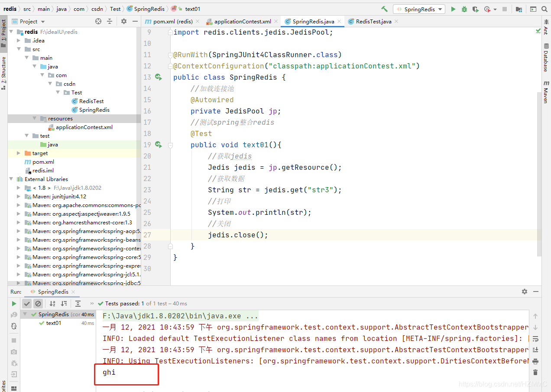Viewport: 551px width, 392px height.
Task: Collapse SpringRedis test result node
Action: tap(26, 314)
